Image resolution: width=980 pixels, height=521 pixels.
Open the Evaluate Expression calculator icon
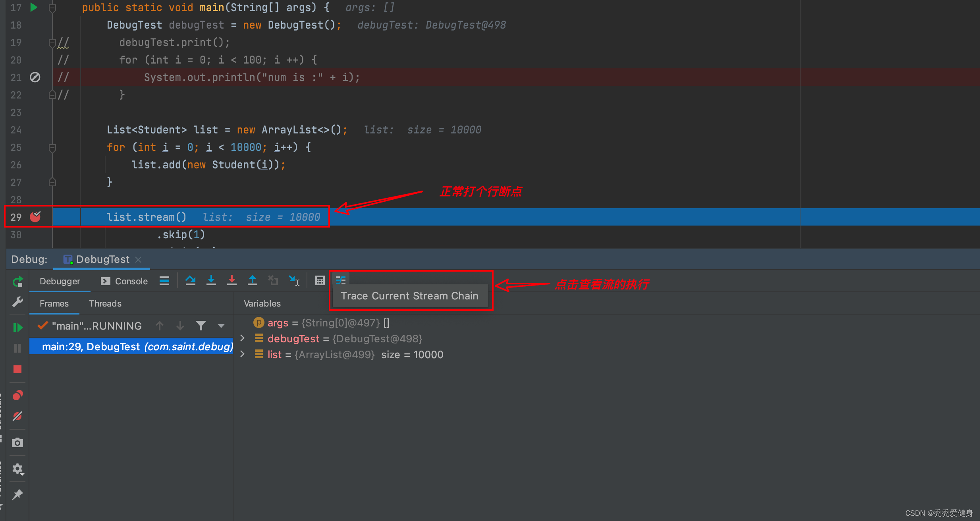coord(320,281)
